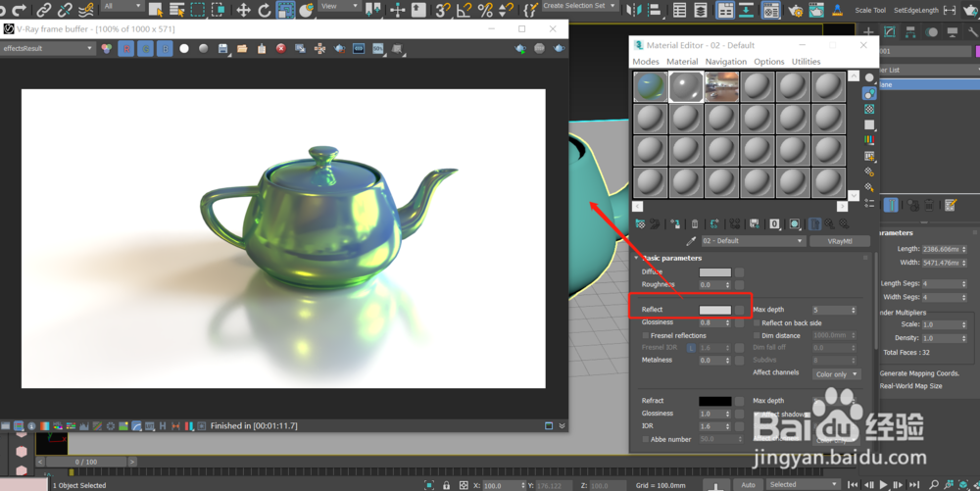The width and height of the screenshot is (980, 491).
Task: Toggle the Fresnel IOR lock L button
Action: coord(691,348)
